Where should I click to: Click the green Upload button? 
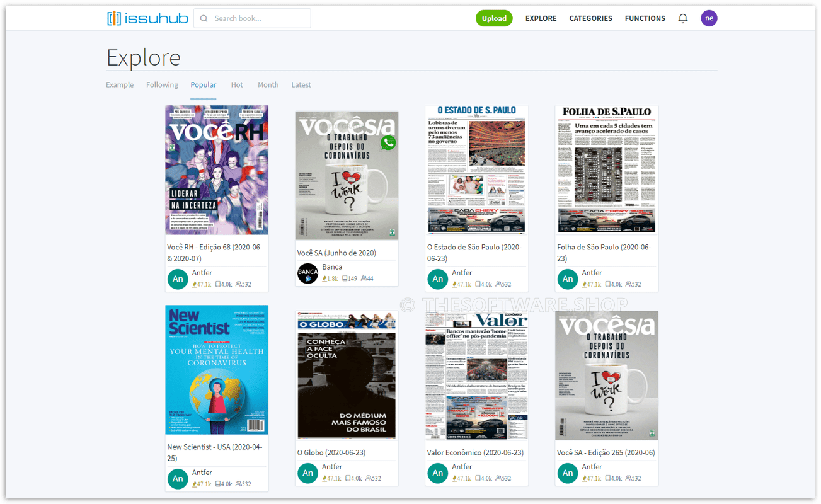click(x=494, y=18)
